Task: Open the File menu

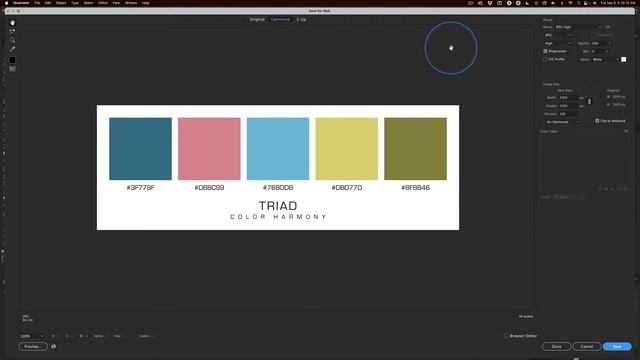Action: pos(37,3)
